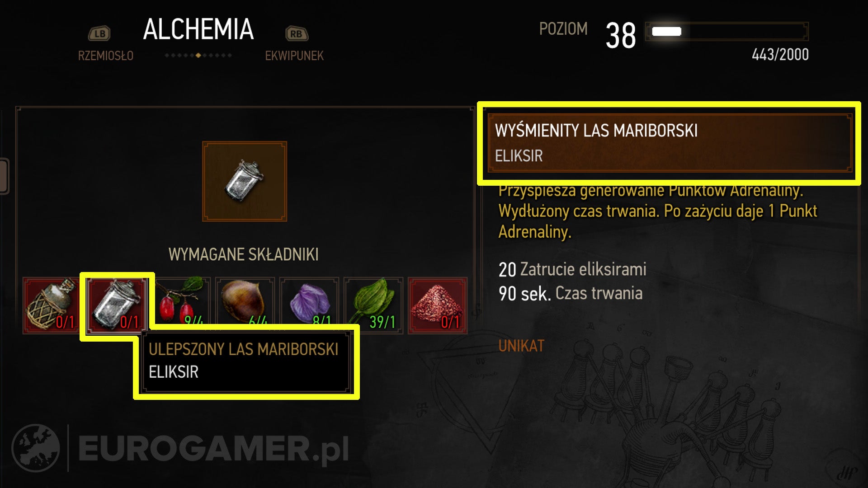868x488 pixels.
Task: Click the Unikat rarity label
Action: point(521,346)
